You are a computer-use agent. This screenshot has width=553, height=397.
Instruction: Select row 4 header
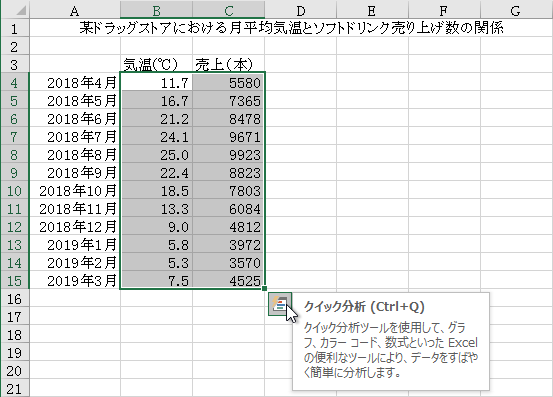click(15, 83)
